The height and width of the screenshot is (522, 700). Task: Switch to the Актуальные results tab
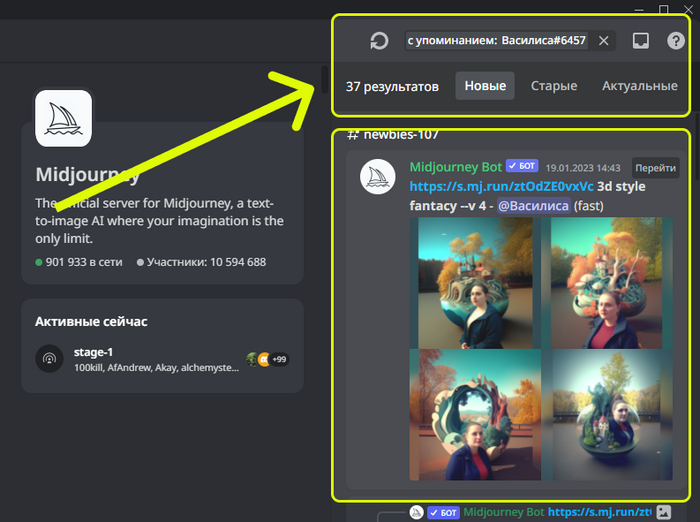(x=639, y=86)
